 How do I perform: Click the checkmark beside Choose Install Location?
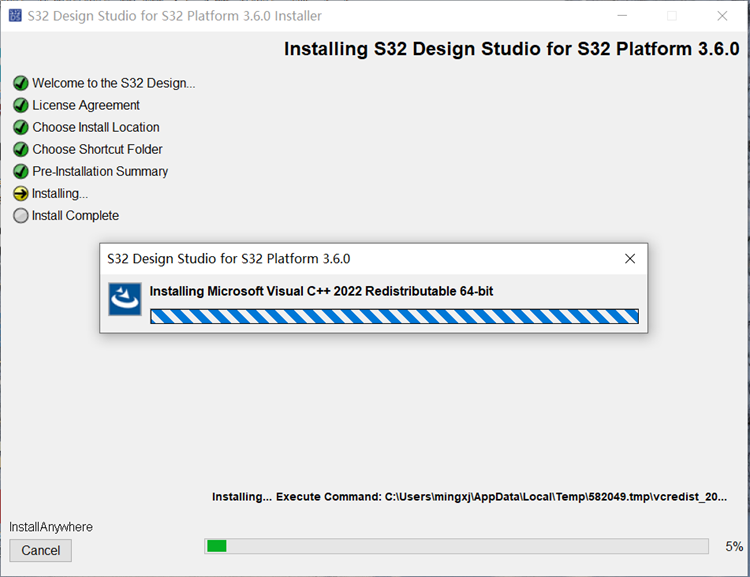pos(21,127)
